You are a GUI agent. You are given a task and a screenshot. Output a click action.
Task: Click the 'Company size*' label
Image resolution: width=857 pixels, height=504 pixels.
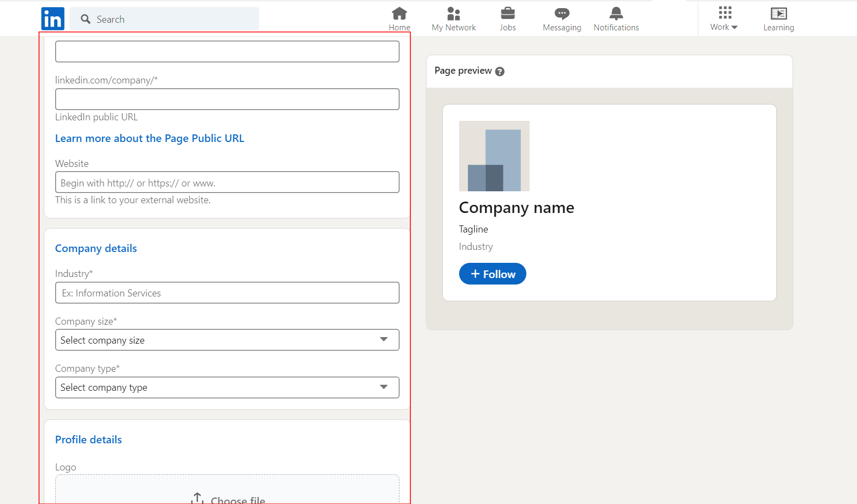coord(86,321)
